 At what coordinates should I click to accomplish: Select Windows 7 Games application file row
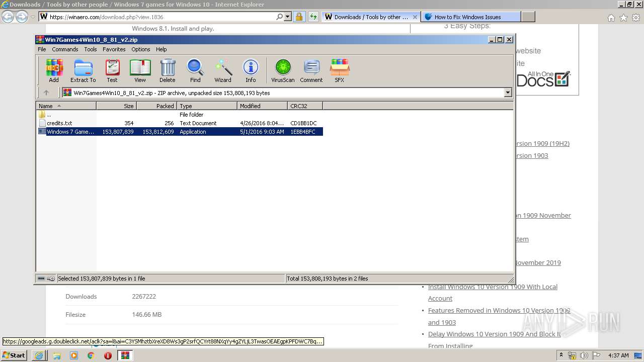(180, 132)
